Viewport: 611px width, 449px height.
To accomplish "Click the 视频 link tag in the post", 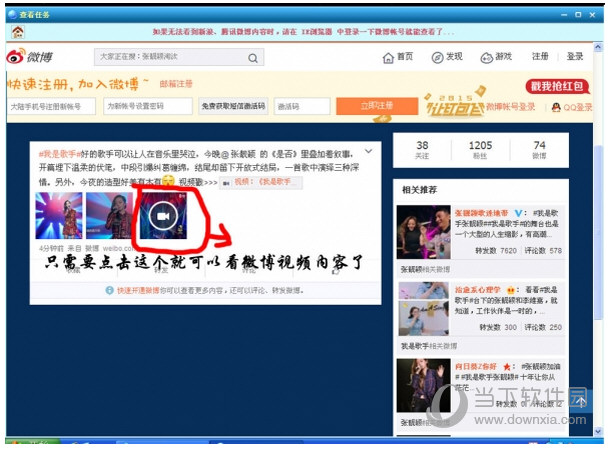I will (x=261, y=182).
